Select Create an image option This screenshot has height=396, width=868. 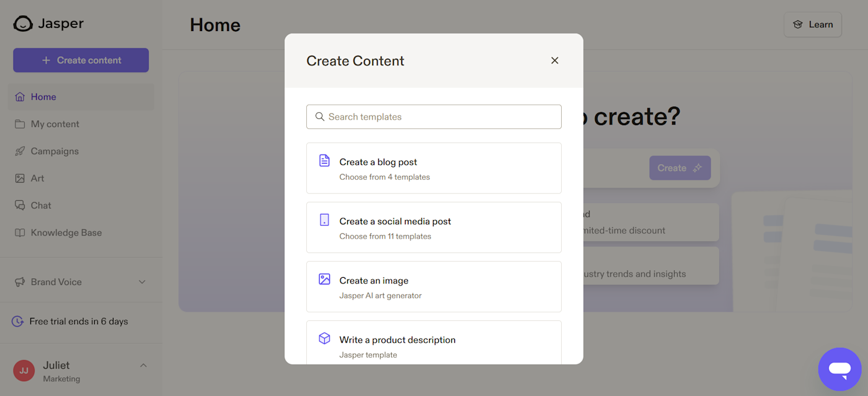point(434,286)
